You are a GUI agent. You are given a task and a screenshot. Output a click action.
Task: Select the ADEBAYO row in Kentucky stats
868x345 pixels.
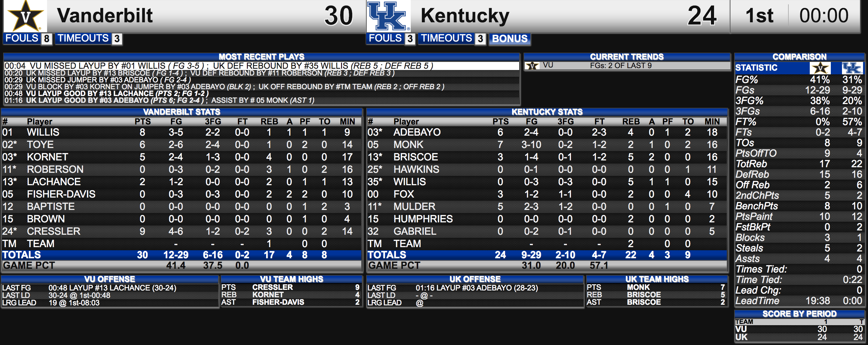tap(547, 132)
